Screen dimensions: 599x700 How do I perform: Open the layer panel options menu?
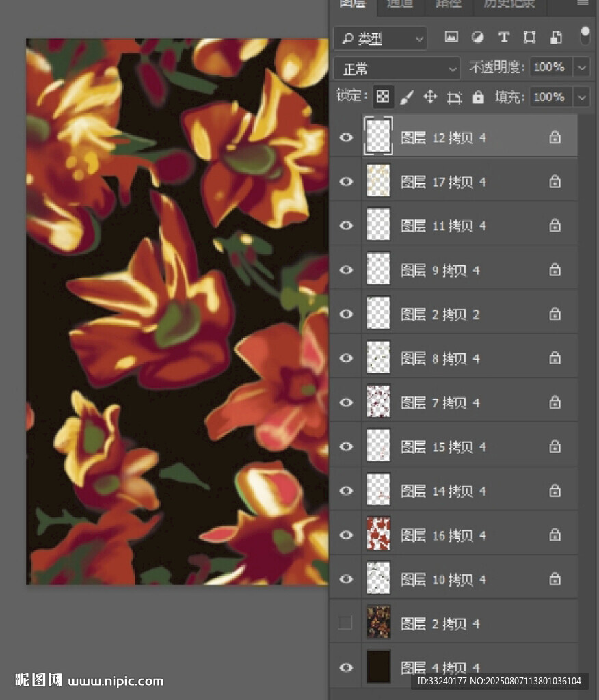point(583,3)
